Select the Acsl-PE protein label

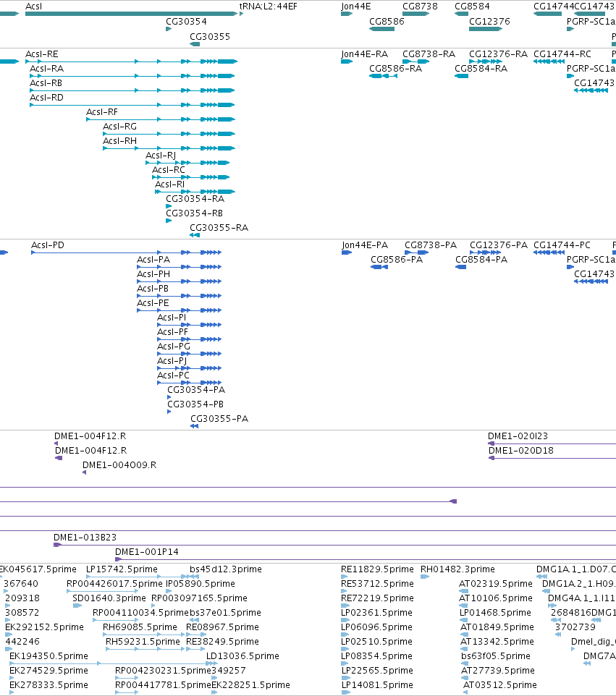[153, 302]
